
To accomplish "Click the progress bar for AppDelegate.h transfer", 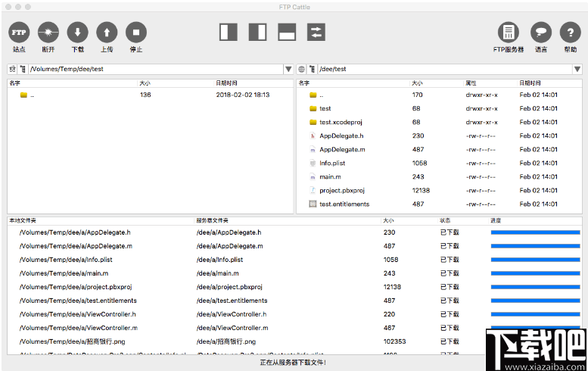I will click(536, 232).
